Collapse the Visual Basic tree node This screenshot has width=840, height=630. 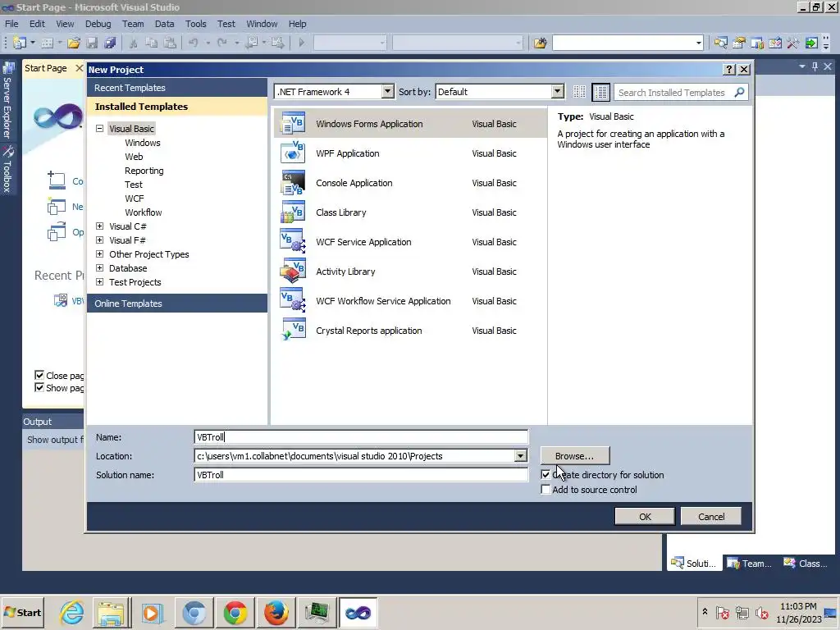point(99,129)
